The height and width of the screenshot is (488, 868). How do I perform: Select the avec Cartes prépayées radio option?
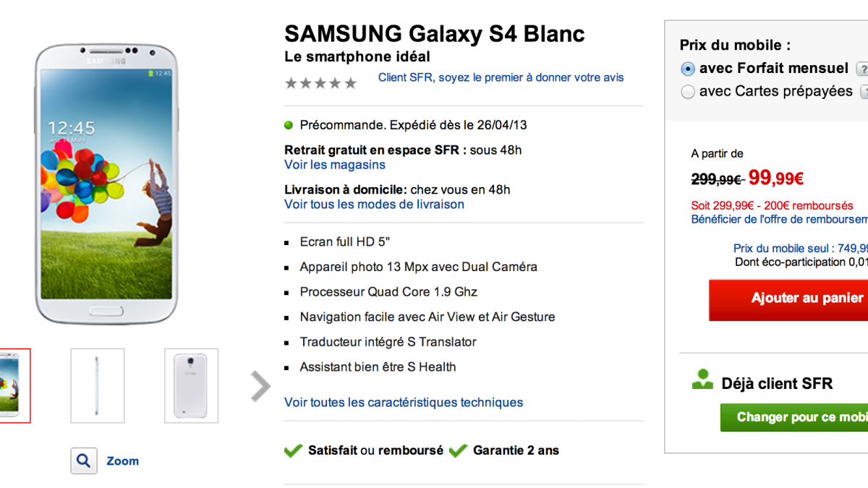click(x=688, y=92)
